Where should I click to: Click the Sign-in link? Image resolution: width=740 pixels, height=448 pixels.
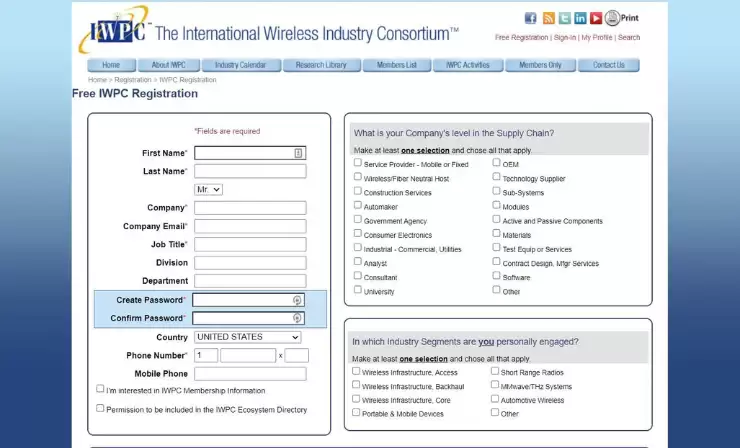[565, 37]
